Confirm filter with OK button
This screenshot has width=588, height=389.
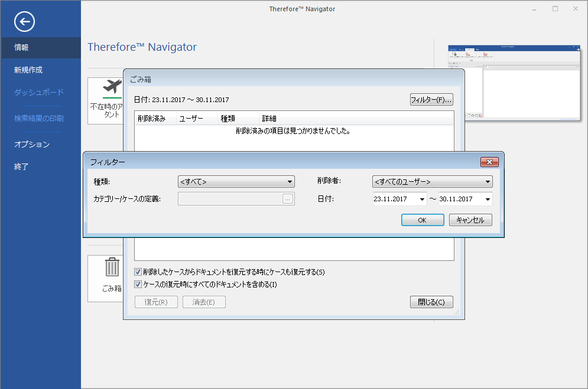click(423, 220)
